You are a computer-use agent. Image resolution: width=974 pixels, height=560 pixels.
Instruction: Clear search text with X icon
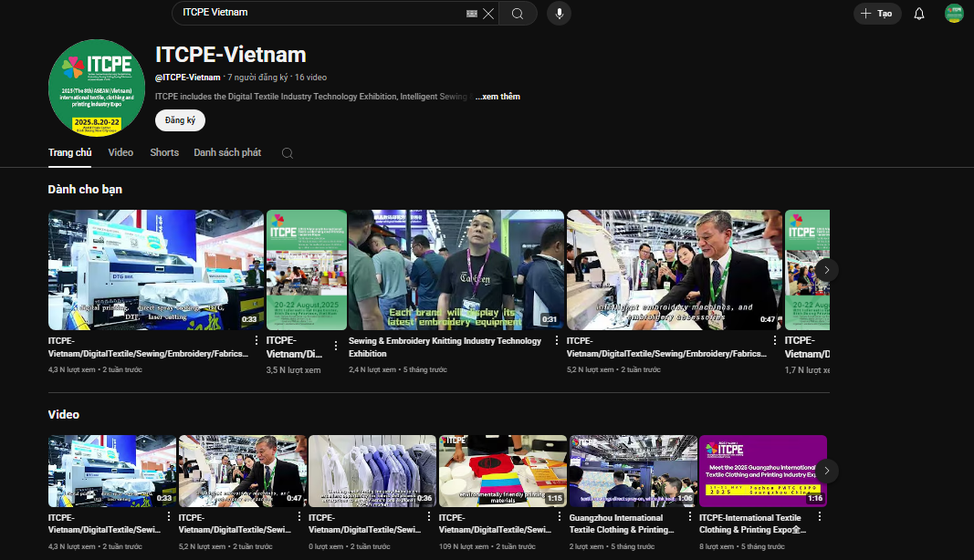[x=488, y=14]
